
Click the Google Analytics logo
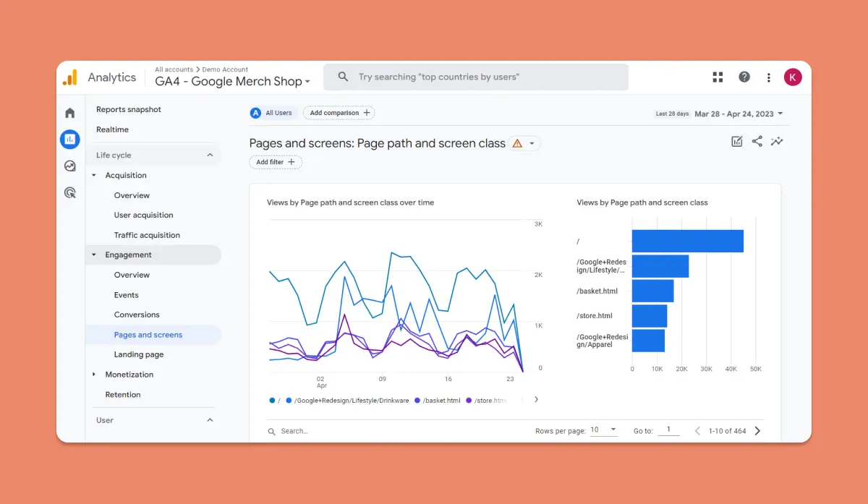[x=70, y=77]
